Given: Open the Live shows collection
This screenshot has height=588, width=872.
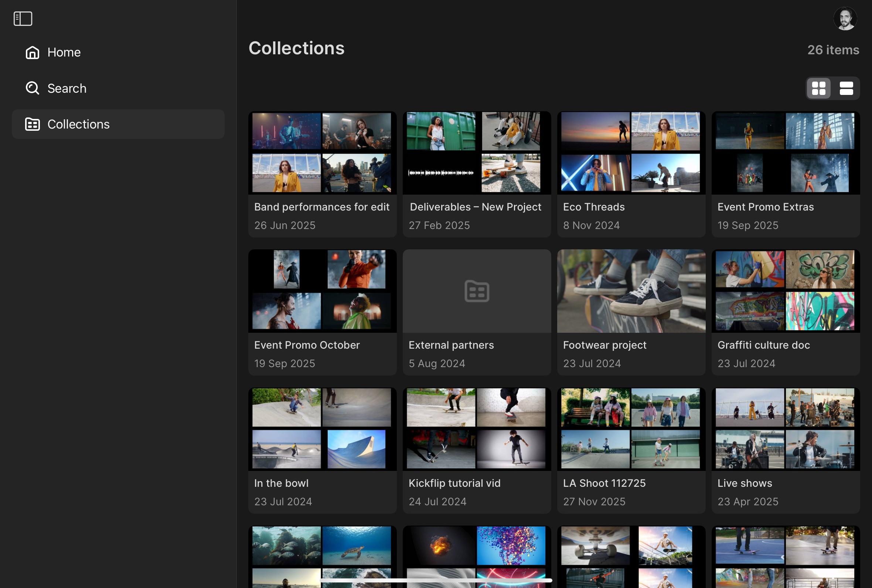Looking at the screenshot, I should pyautogui.click(x=745, y=483).
